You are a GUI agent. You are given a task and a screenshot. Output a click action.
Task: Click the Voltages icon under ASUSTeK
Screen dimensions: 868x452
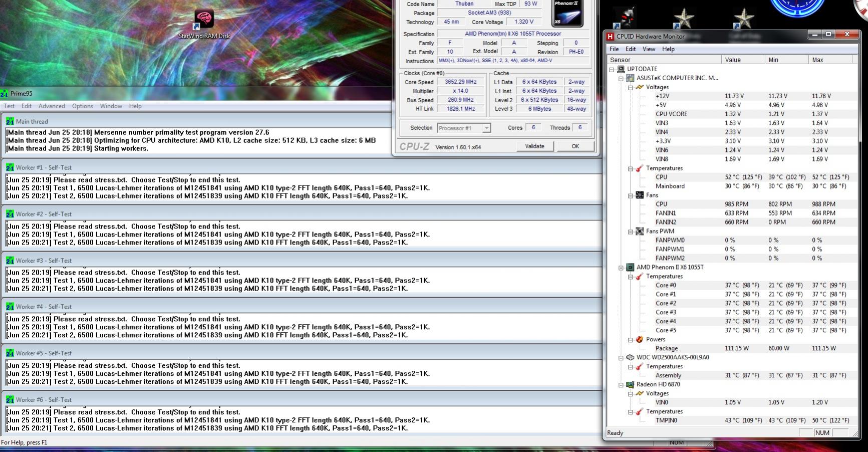tap(640, 87)
